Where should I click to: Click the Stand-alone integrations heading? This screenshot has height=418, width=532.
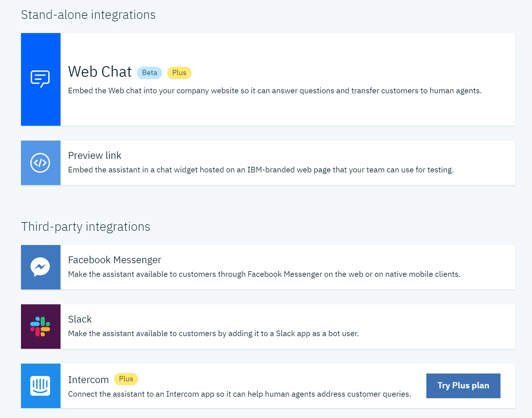coord(88,15)
